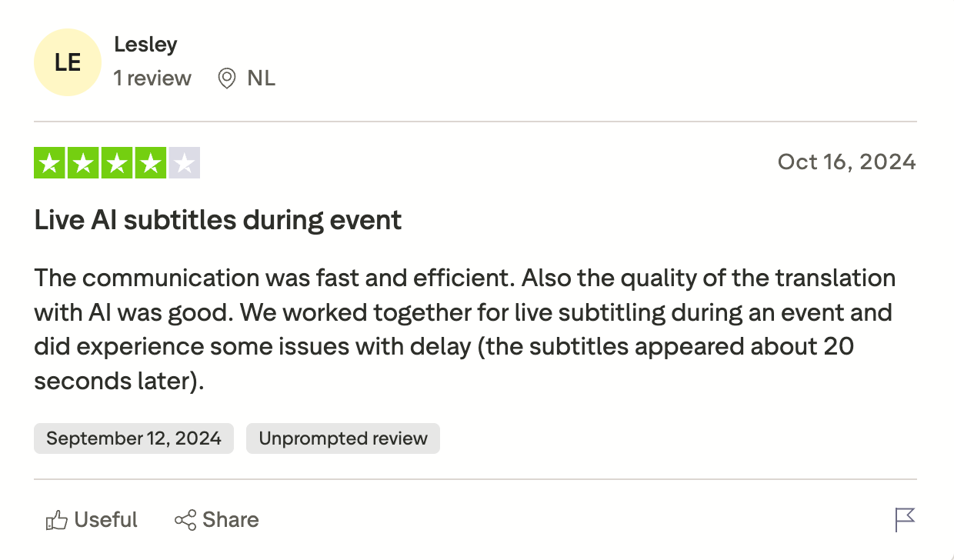
Task: Click the NL country label
Action: click(261, 78)
